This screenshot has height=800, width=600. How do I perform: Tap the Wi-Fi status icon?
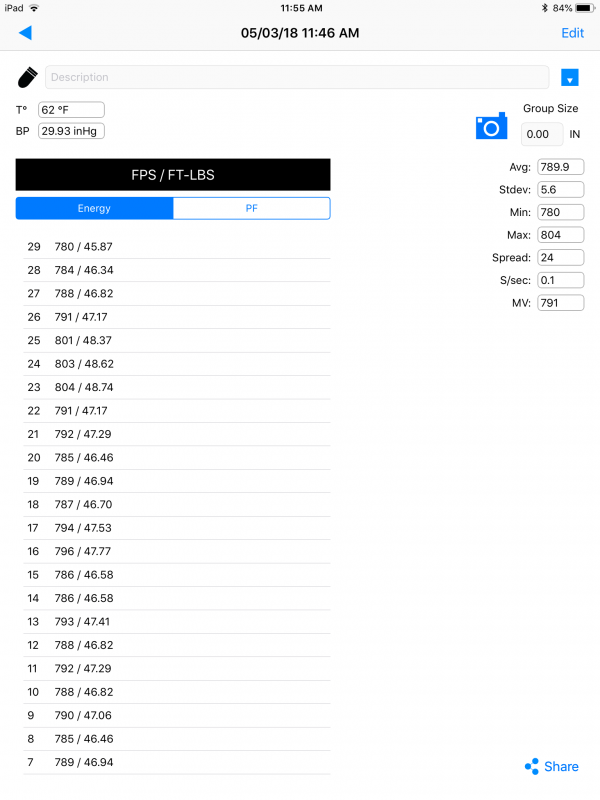click(x=34, y=8)
